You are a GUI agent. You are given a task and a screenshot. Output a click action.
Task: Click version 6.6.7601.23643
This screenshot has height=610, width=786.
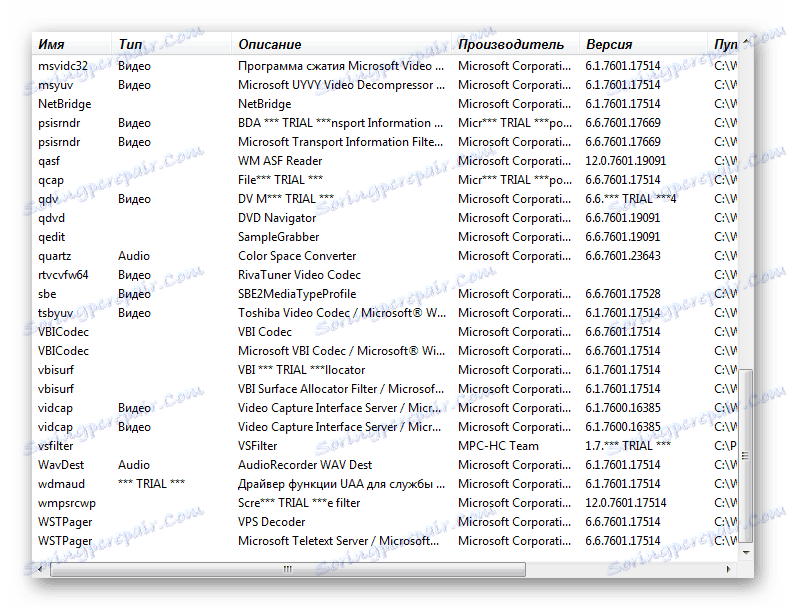[623, 256]
